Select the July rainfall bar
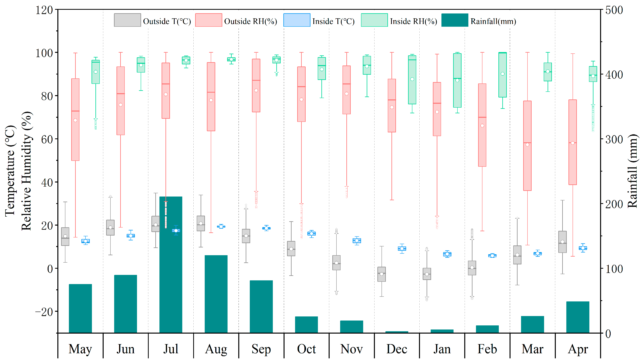 pos(171,265)
